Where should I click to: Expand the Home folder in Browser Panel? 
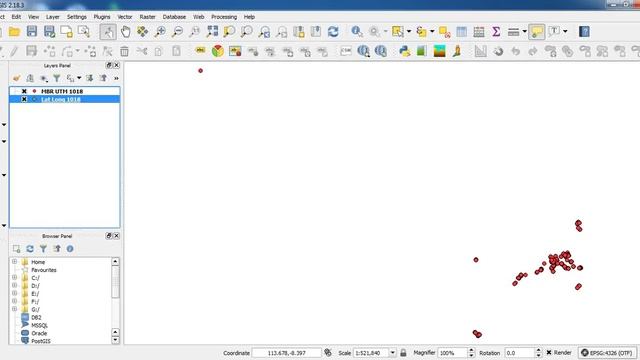[14, 262]
